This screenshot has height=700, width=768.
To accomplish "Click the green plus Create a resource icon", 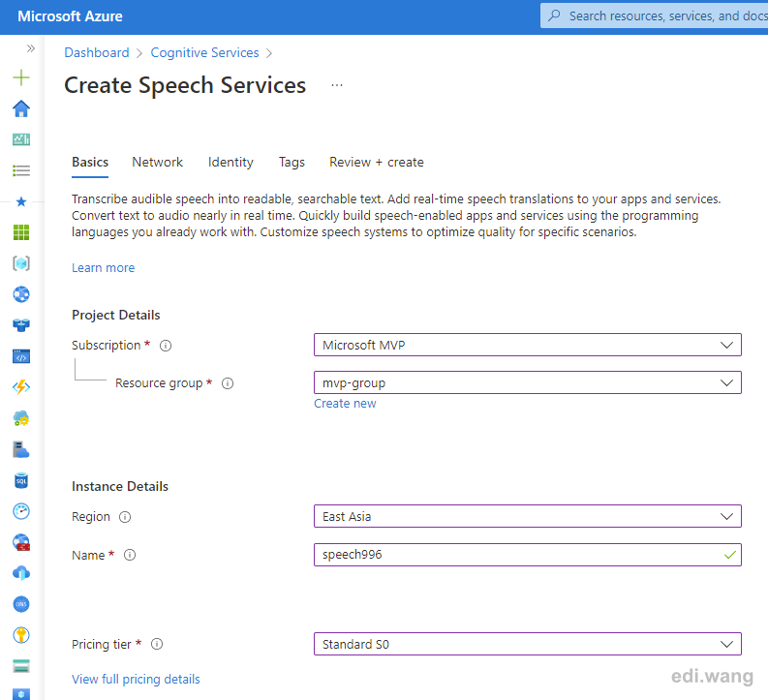I will point(21,77).
